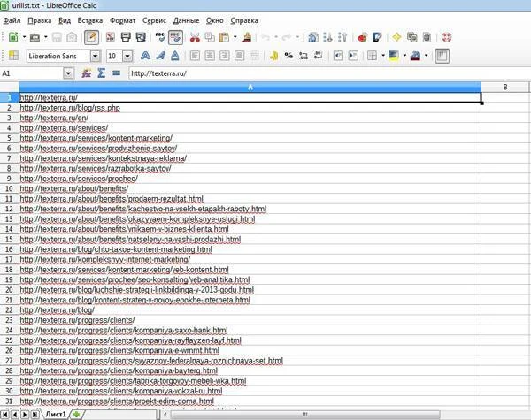Decrease indent icon
Image resolution: width=531 pixels, height=420 pixels.
(x=338, y=56)
